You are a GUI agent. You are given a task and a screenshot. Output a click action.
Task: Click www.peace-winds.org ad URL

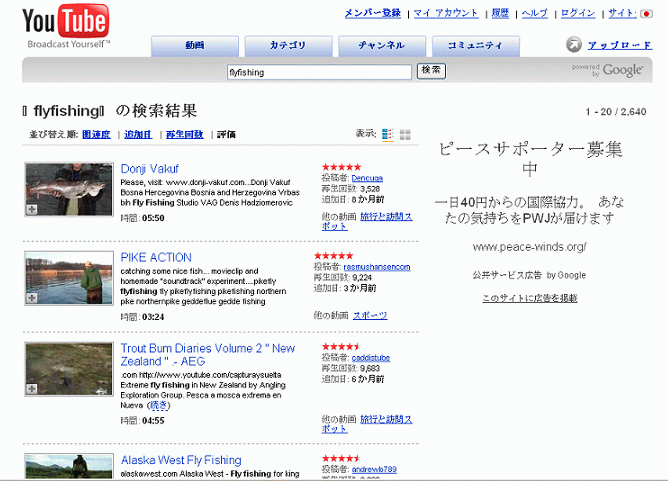pyautogui.click(x=530, y=247)
